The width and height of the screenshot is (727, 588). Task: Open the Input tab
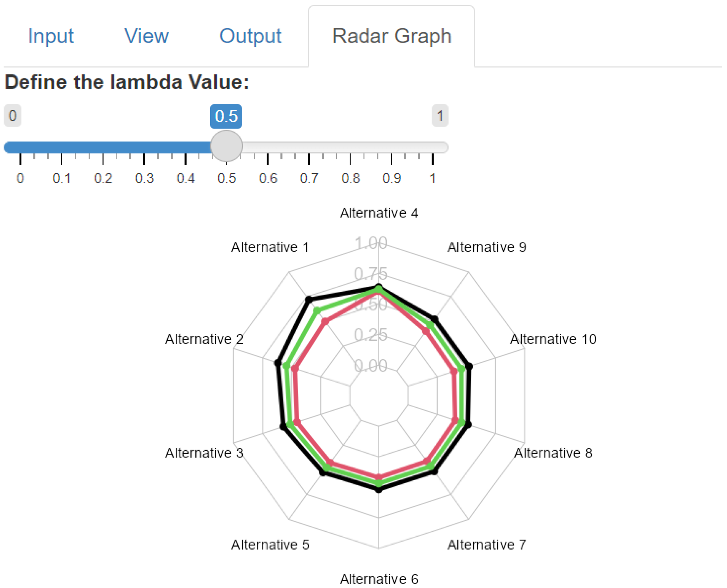[x=51, y=36]
